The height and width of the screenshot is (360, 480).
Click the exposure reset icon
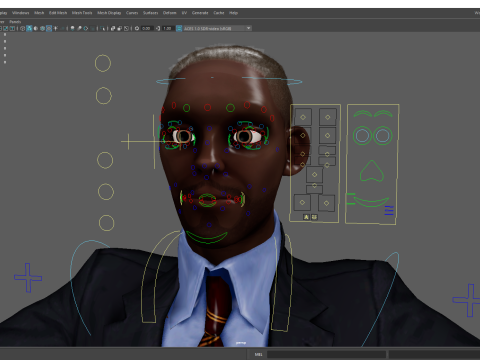[x=137, y=28]
